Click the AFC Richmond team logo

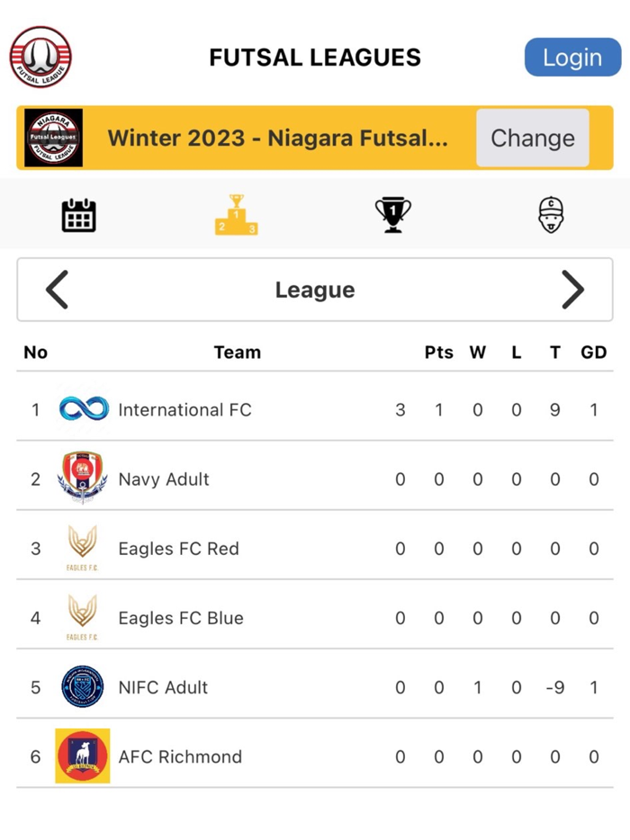(84, 756)
